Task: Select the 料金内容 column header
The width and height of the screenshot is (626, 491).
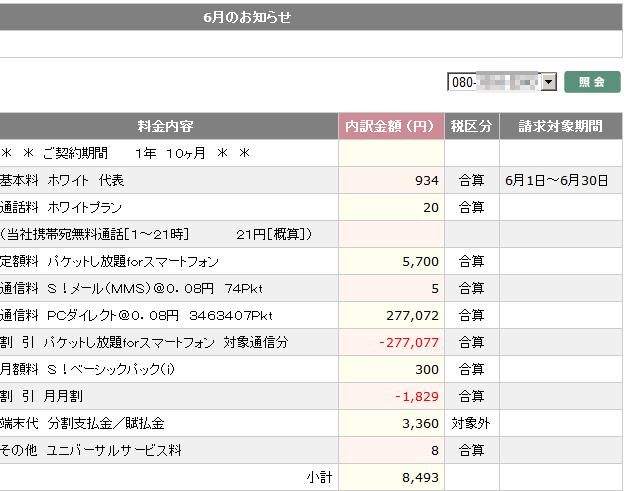Action: [x=166, y=126]
